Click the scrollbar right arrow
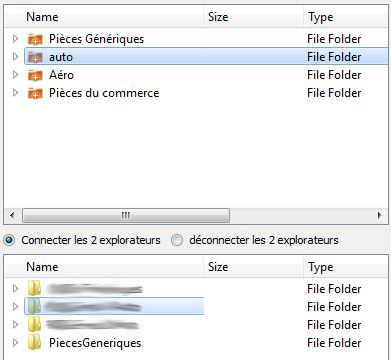 point(380,216)
